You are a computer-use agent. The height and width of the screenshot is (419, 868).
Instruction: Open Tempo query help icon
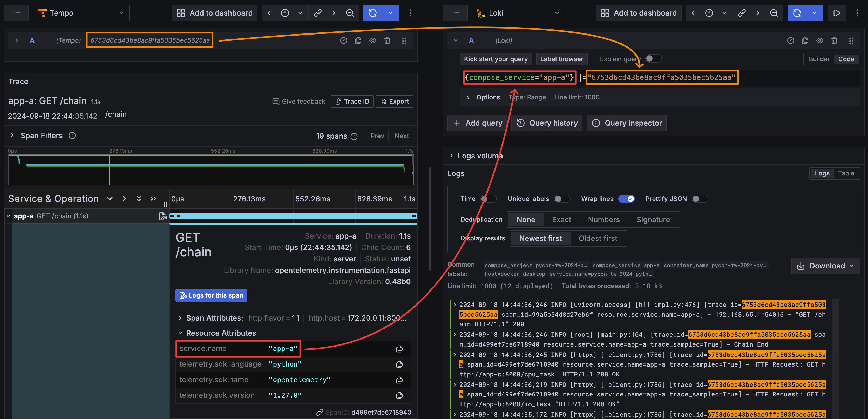click(x=343, y=41)
